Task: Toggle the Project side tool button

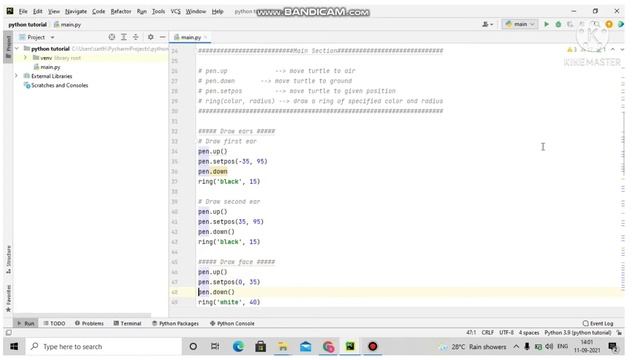Action: coord(8,48)
